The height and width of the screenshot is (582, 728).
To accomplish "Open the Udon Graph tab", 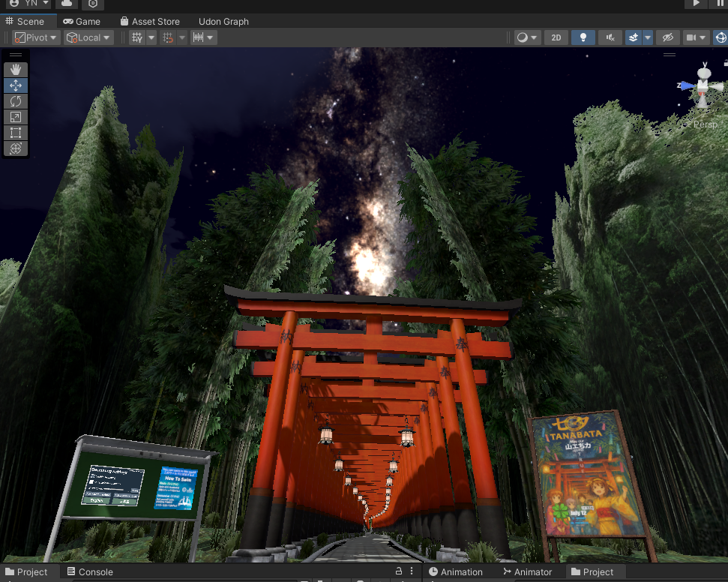I will [x=223, y=21].
